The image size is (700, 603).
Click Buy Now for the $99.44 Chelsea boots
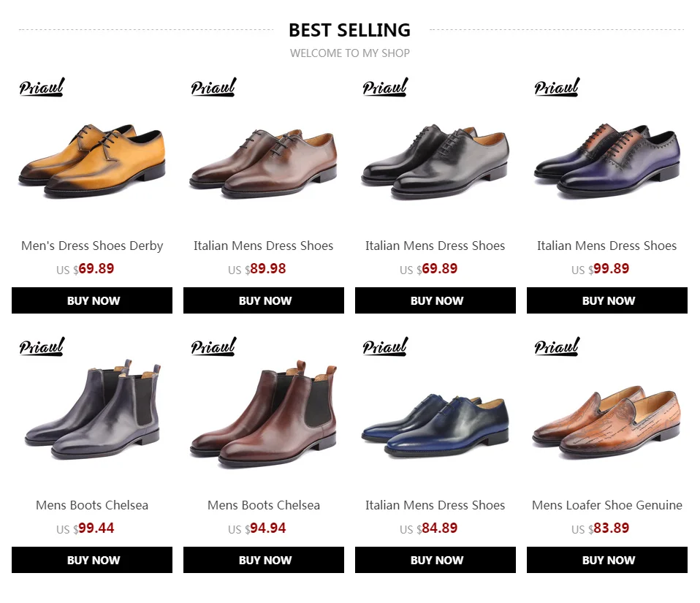(x=92, y=560)
